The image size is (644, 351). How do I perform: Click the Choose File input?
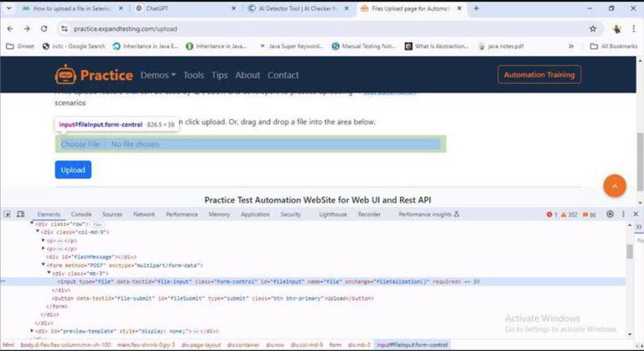(x=251, y=144)
